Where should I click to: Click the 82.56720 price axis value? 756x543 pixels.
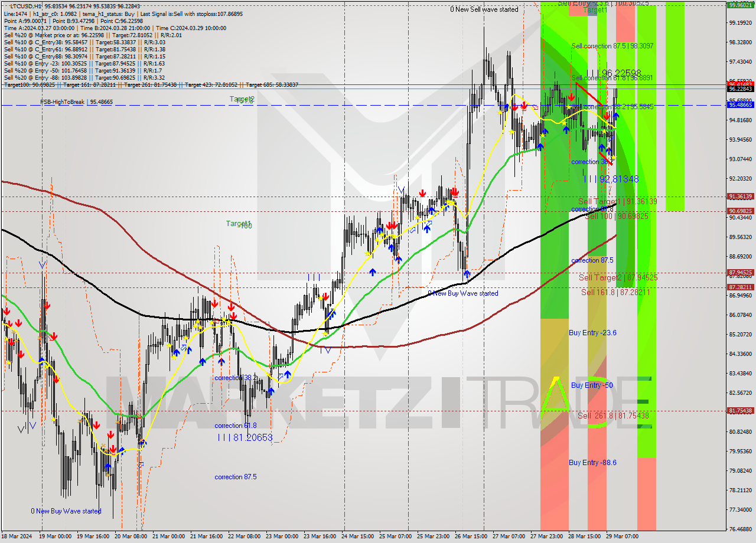740,392
